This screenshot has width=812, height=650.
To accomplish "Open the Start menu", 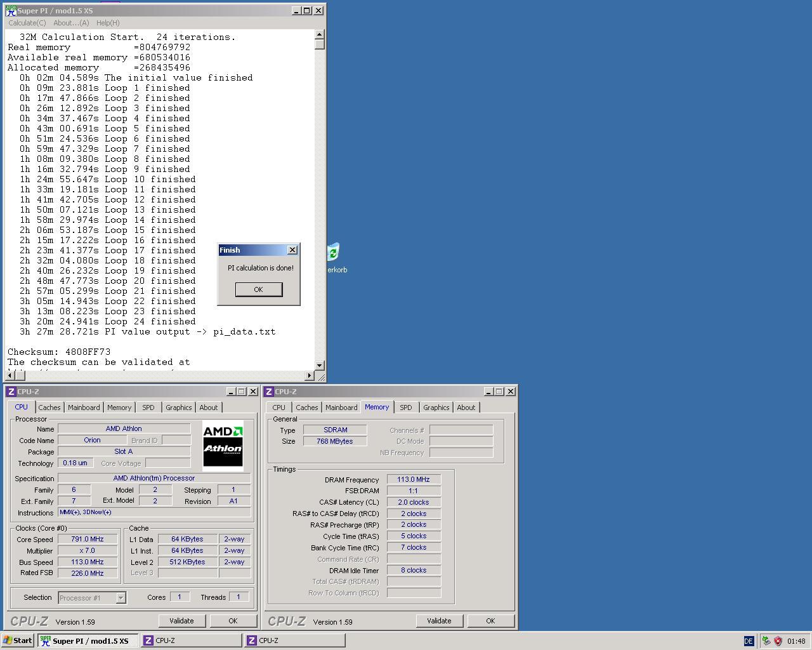I will 17,640.
